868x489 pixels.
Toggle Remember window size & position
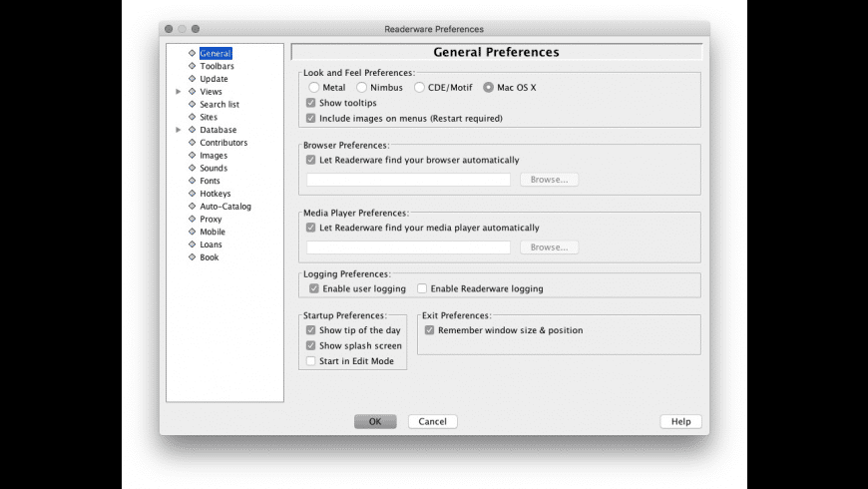[429, 330]
